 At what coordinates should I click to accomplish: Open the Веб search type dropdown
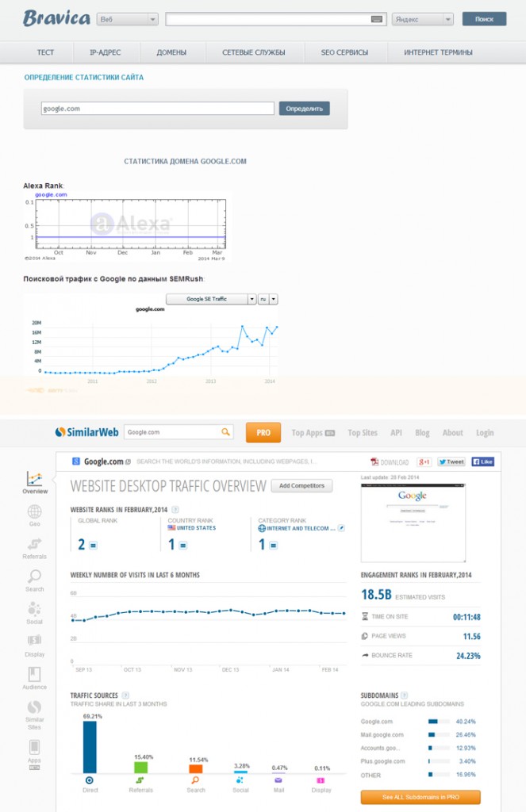coord(127,19)
